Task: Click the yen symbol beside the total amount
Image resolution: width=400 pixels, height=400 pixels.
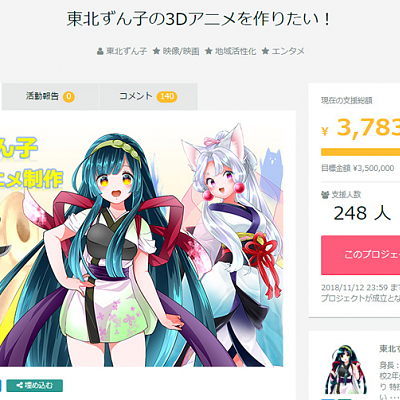Action: pos(325,131)
